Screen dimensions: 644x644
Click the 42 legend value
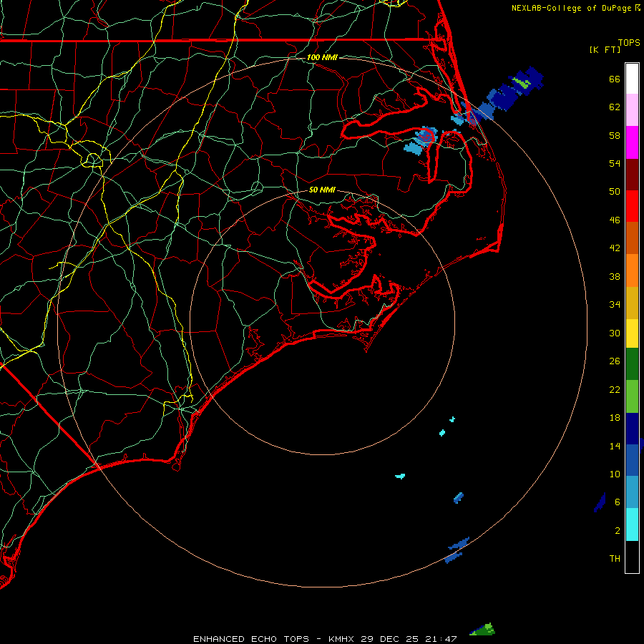pyautogui.click(x=615, y=248)
